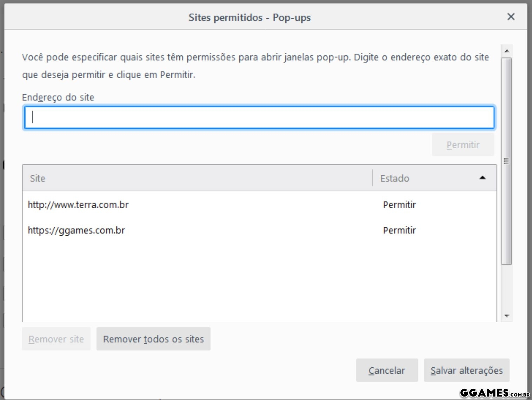Screen dimensions: 532x400
Task: Click the vertical scrollbar thumb grip
Action: pos(506,161)
